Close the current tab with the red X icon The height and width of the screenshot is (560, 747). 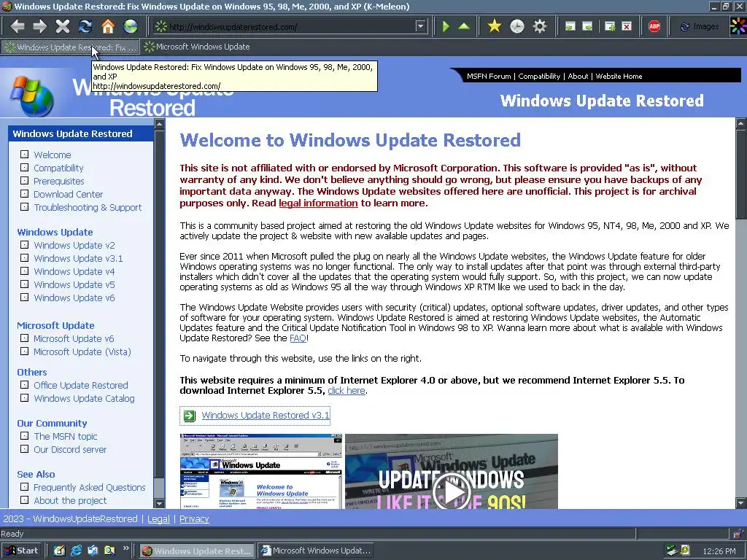[627, 26]
